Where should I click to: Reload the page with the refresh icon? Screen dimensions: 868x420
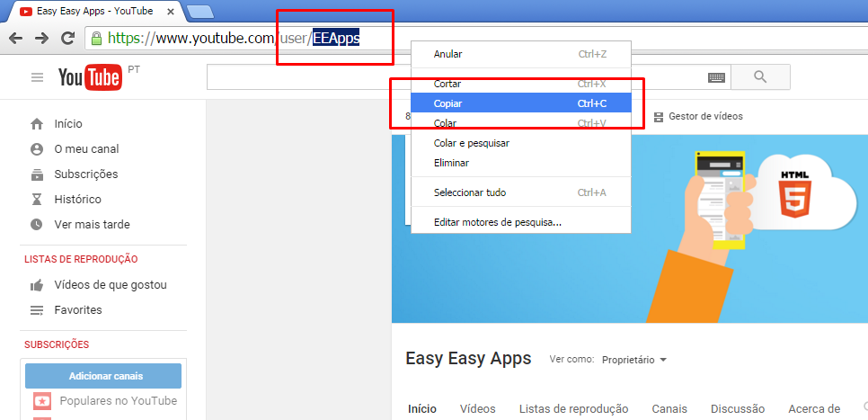(x=67, y=39)
